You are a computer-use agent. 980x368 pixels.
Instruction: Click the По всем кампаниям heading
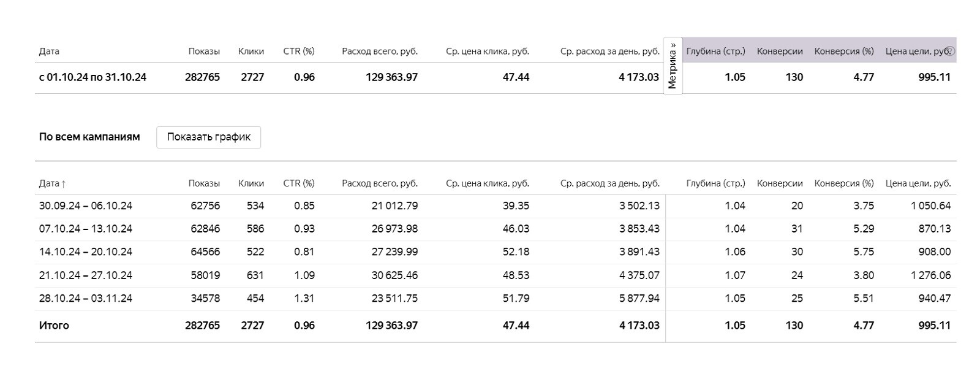[x=89, y=137]
